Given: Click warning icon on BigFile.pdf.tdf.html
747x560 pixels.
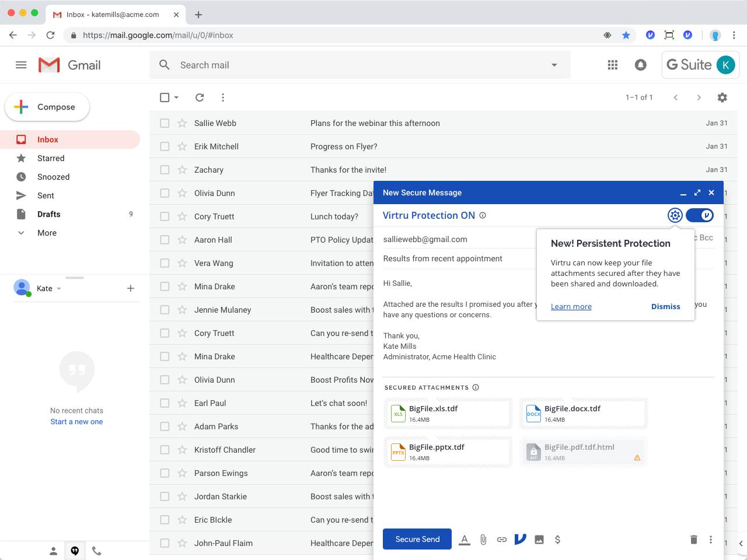Looking at the screenshot, I should tap(637, 458).
